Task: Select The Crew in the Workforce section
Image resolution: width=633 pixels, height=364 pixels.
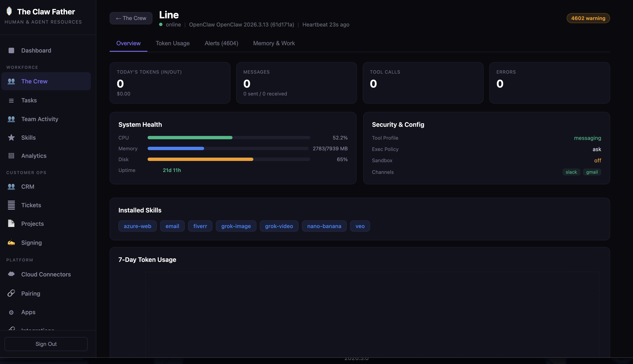Action: (34, 81)
